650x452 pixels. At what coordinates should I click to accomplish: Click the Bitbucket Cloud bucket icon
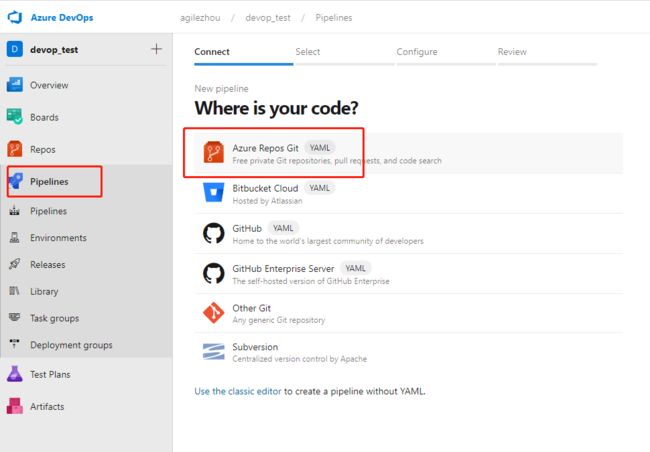pyautogui.click(x=213, y=192)
